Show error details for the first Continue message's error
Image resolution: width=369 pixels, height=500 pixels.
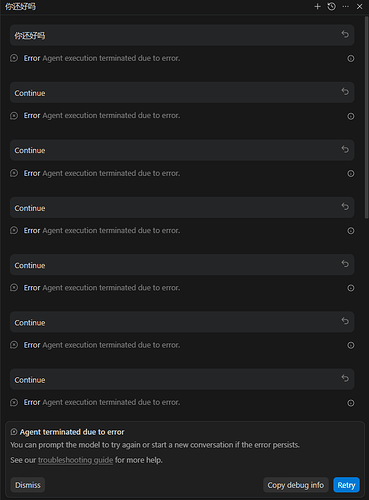[x=351, y=116]
